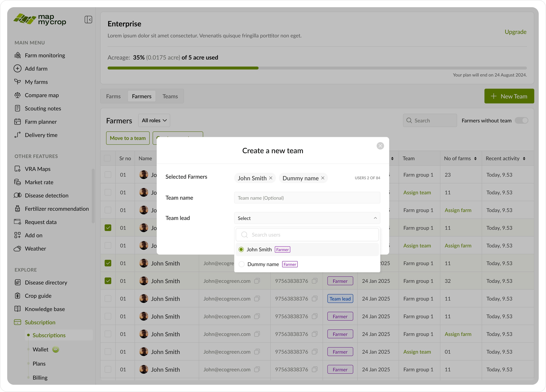The image size is (546, 392).
Task: Click the Team name input field
Action: pos(307,198)
